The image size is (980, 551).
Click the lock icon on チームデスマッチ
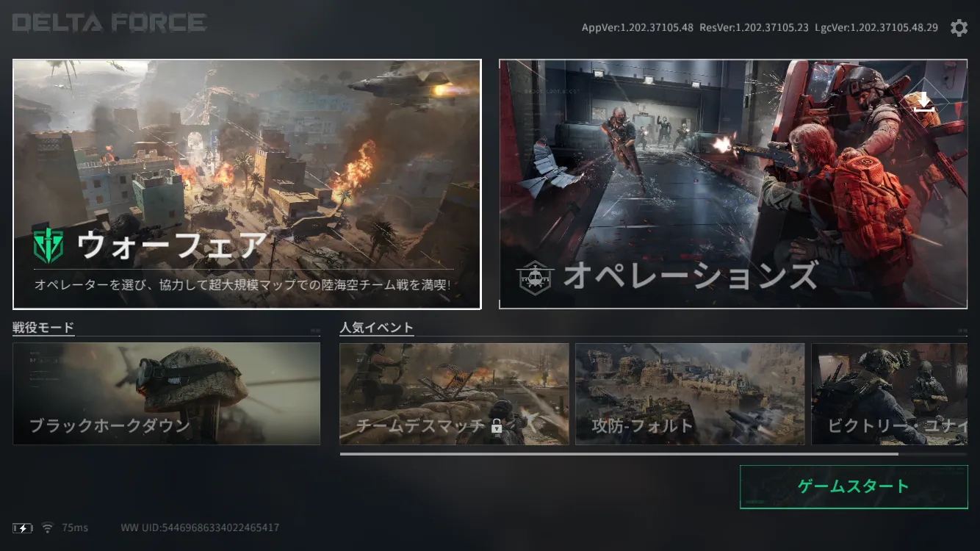click(497, 425)
